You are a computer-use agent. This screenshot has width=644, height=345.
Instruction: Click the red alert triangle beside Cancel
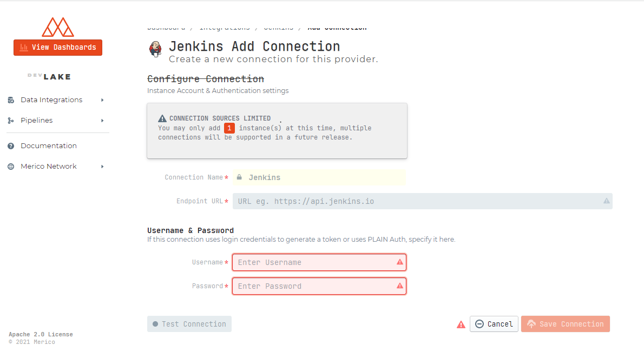tap(461, 324)
